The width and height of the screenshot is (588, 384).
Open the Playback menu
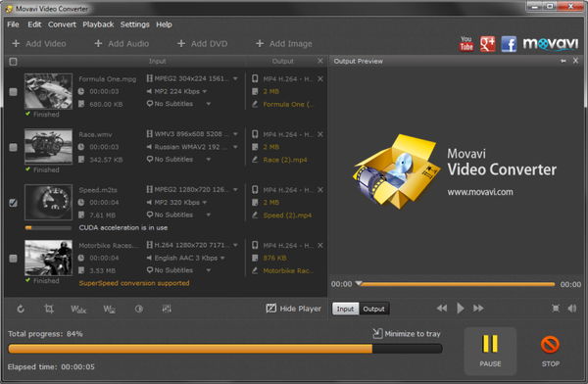pos(98,24)
